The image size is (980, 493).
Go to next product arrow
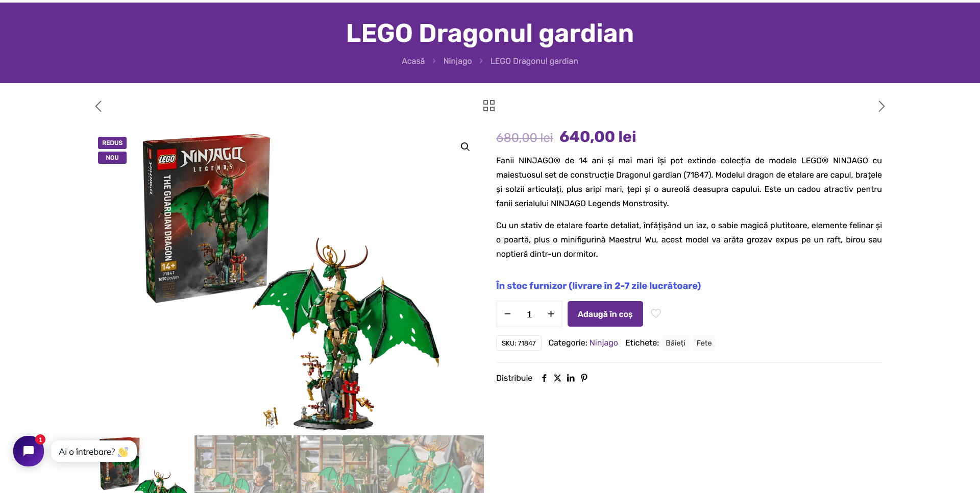pos(881,106)
